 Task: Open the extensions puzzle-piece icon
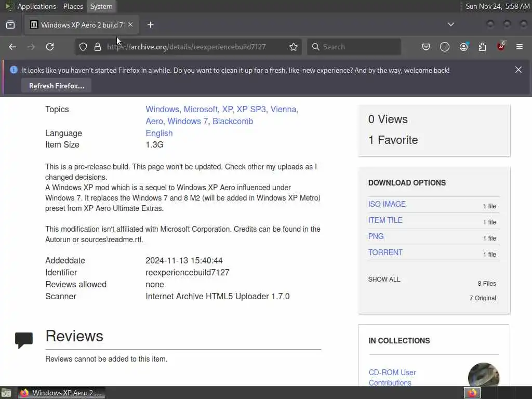[482, 47]
